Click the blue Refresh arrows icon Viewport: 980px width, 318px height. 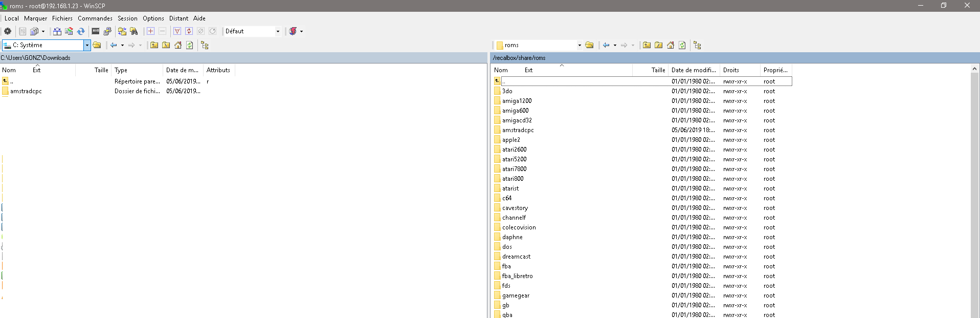(81, 31)
